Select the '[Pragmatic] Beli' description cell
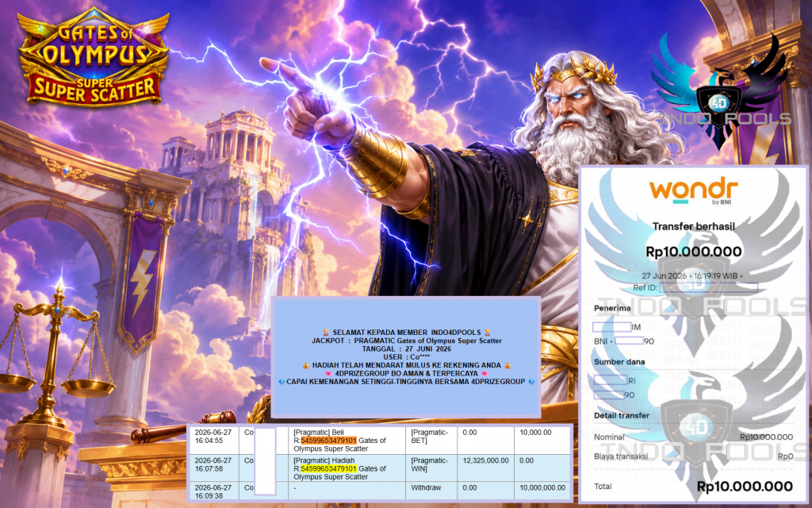 347,440
